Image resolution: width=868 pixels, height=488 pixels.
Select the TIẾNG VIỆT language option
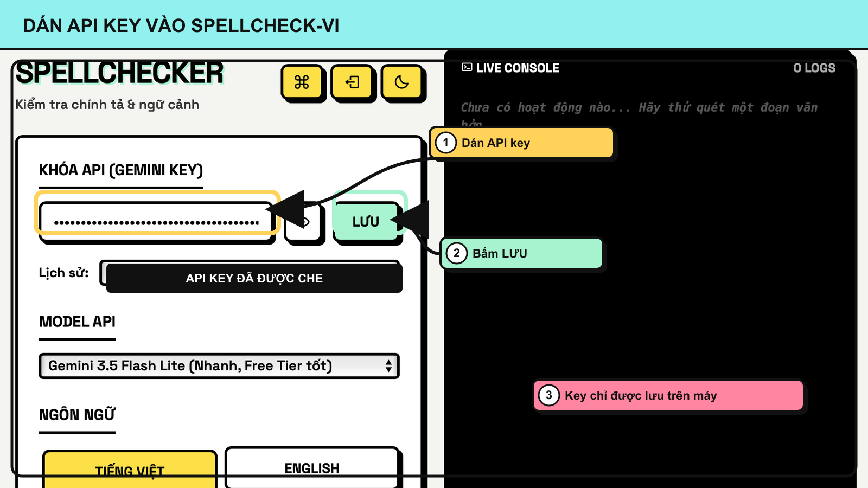tap(130, 470)
